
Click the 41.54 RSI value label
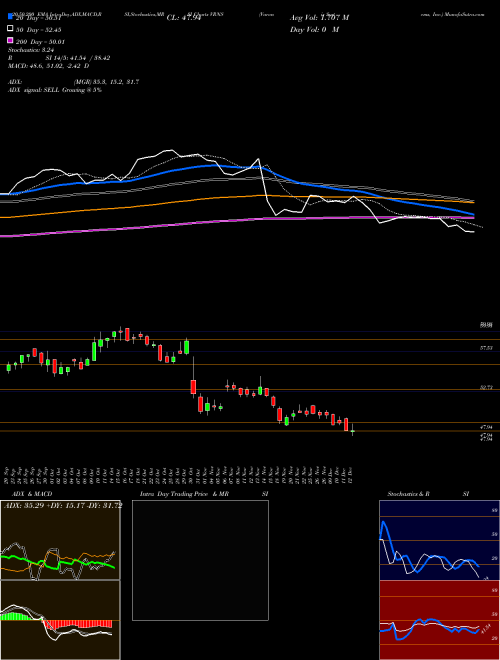(485, 628)
